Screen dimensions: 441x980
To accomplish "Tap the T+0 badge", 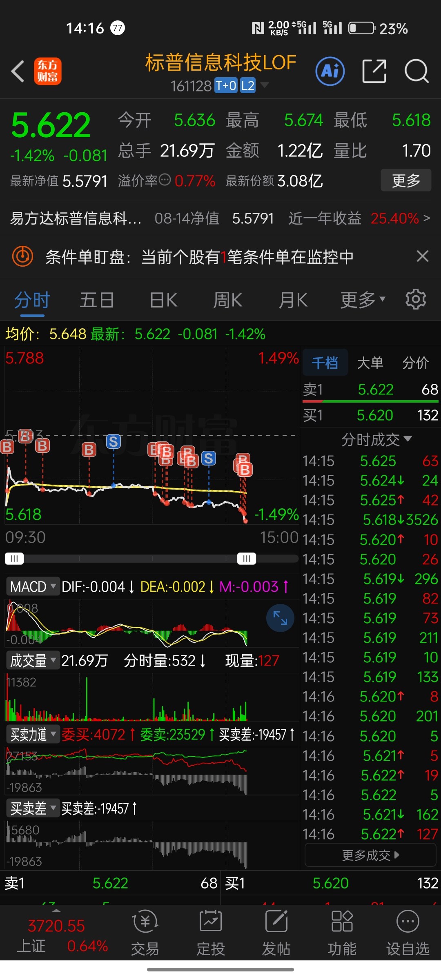I will point(226,86).
